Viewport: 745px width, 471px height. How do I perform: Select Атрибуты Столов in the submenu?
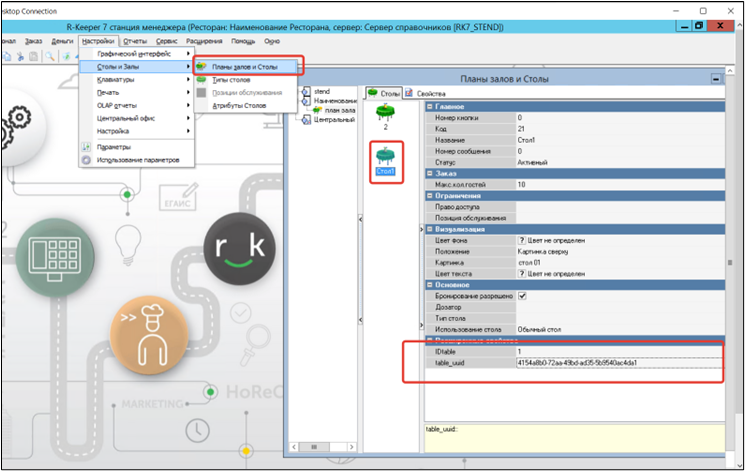(239, 104)
